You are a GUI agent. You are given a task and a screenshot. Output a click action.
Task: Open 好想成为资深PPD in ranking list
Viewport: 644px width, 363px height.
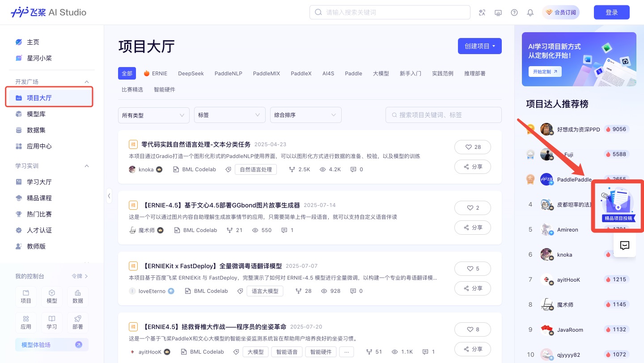tap(578, 129)
